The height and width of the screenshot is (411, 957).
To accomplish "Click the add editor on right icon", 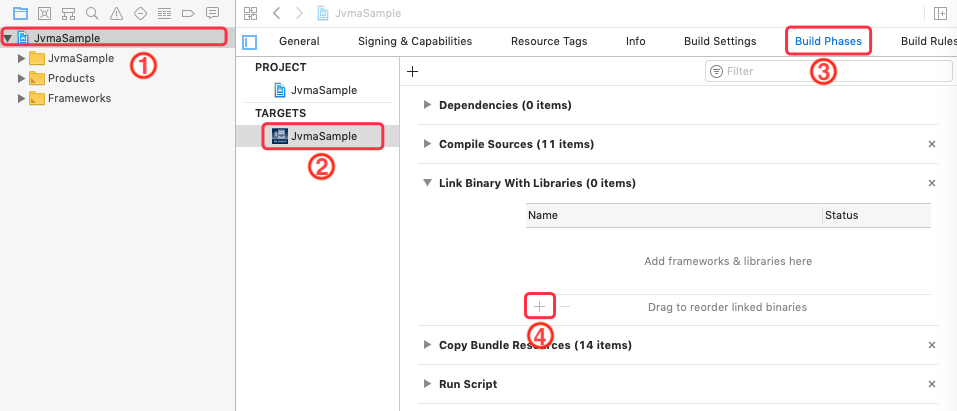I will click(x=939, y=13).
